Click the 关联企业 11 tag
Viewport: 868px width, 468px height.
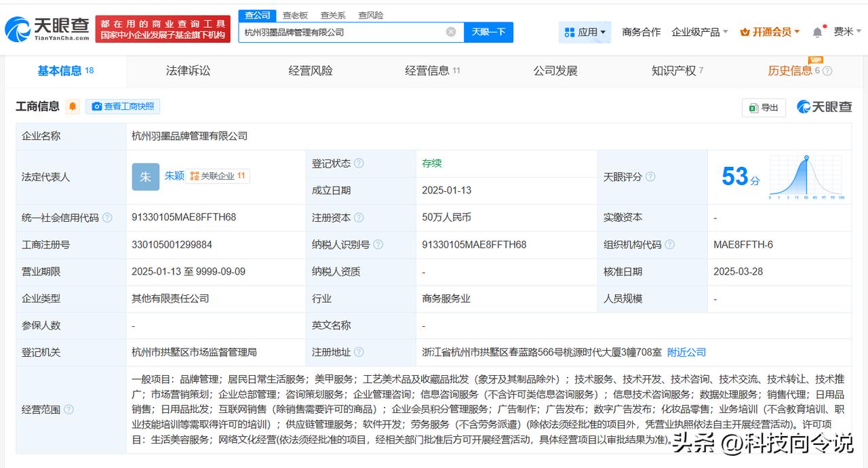[x=218, y=176]
